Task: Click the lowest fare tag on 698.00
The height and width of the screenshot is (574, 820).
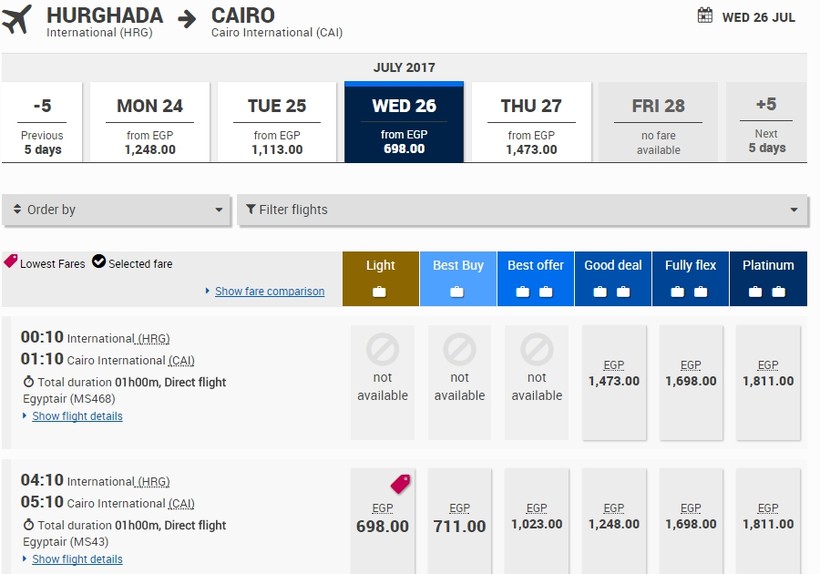Action: [x=401, y=484]
